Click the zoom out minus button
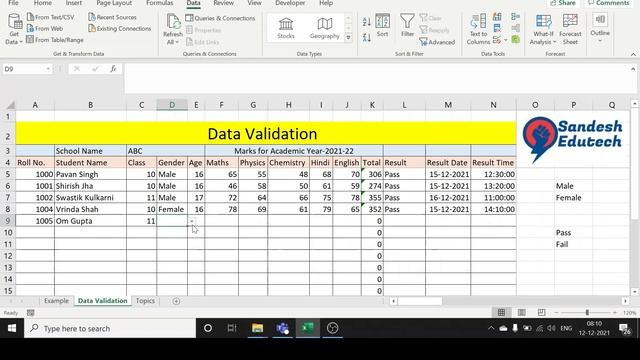 (556, 312)
